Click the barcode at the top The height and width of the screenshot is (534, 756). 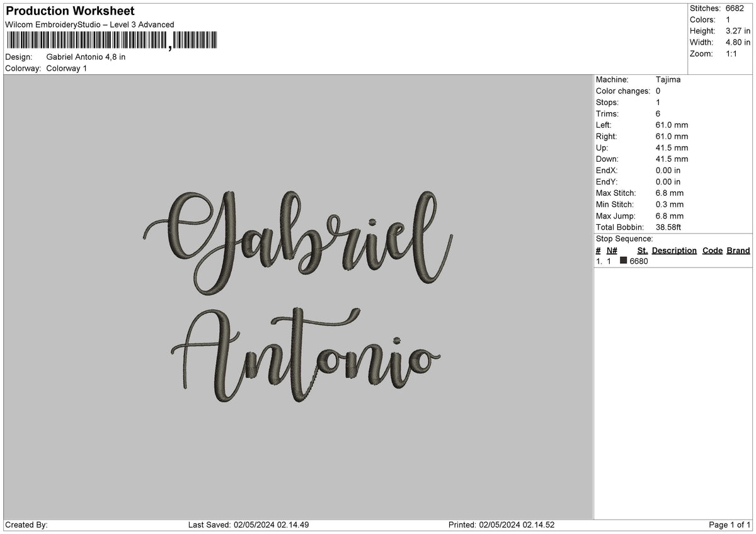(x=112, y=41)
